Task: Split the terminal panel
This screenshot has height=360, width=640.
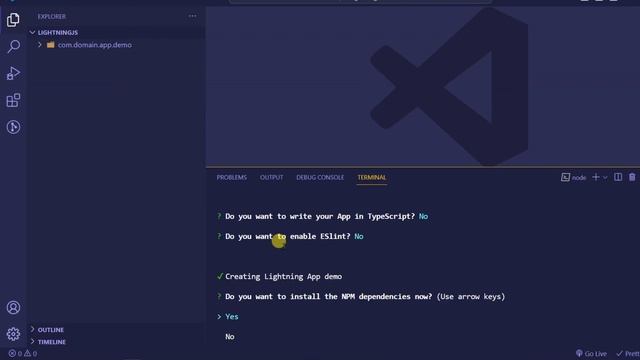Action: pyautogui.click(x=618, y=177)
